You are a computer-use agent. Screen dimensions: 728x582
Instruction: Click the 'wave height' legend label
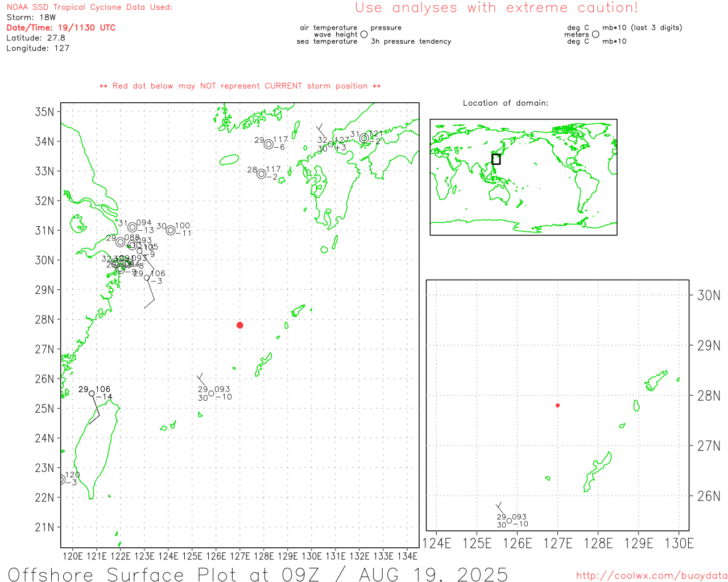336,35
